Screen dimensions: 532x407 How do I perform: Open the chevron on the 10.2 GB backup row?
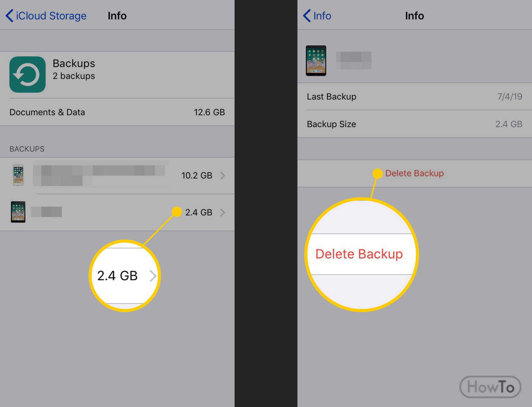click(x=223, y=175)
